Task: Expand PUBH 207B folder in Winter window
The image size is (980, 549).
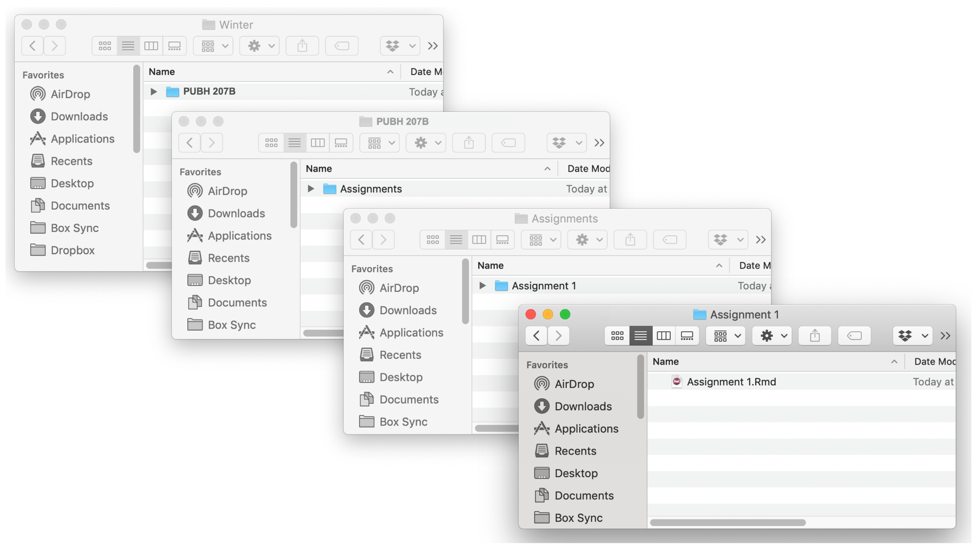Action: (154, 92)
